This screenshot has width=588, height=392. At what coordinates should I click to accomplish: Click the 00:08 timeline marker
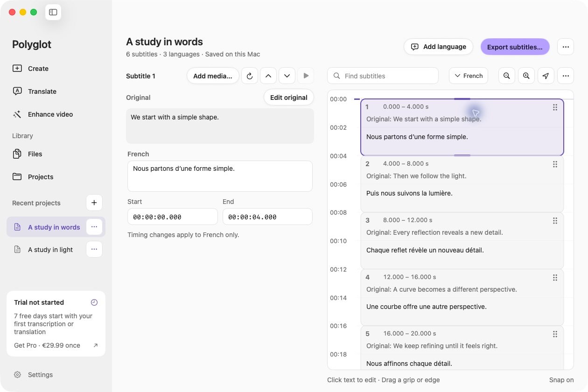[338, 212]
